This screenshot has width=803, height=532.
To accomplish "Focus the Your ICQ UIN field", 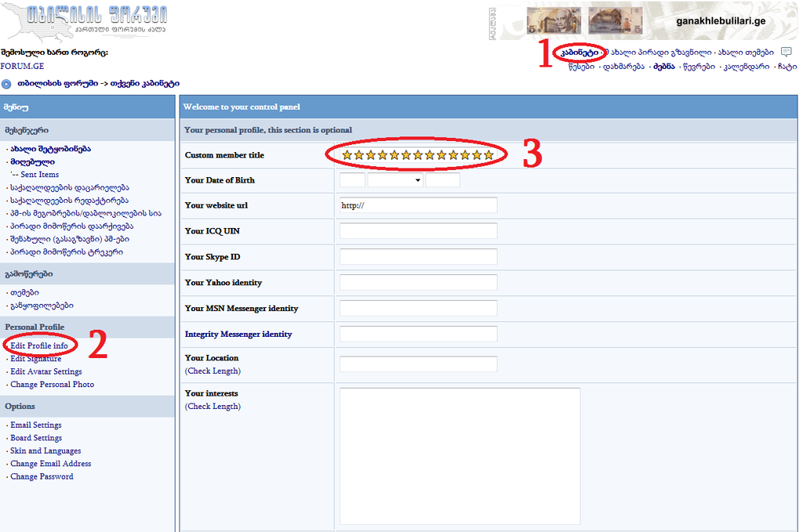I will click(419, 230).
